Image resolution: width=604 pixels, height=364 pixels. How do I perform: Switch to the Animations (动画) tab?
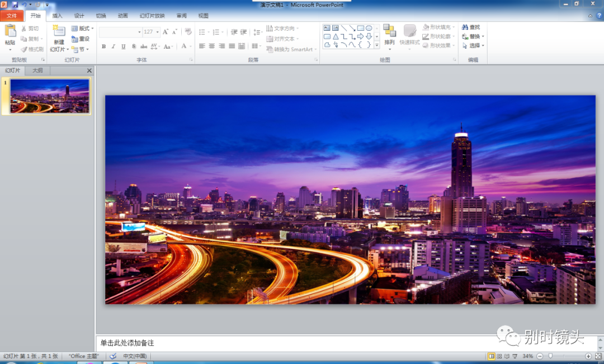click(x=122, y=16)
